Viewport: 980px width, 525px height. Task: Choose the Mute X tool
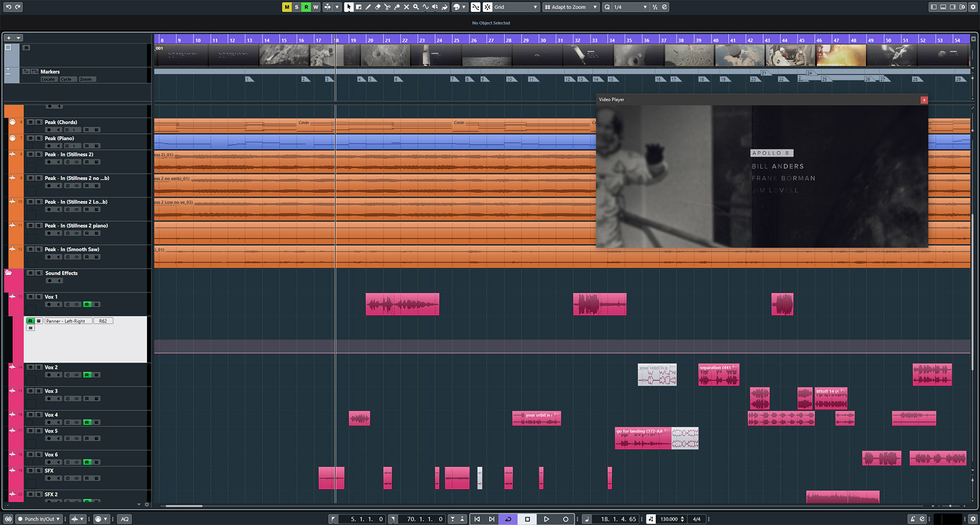[x=406, y=7]
